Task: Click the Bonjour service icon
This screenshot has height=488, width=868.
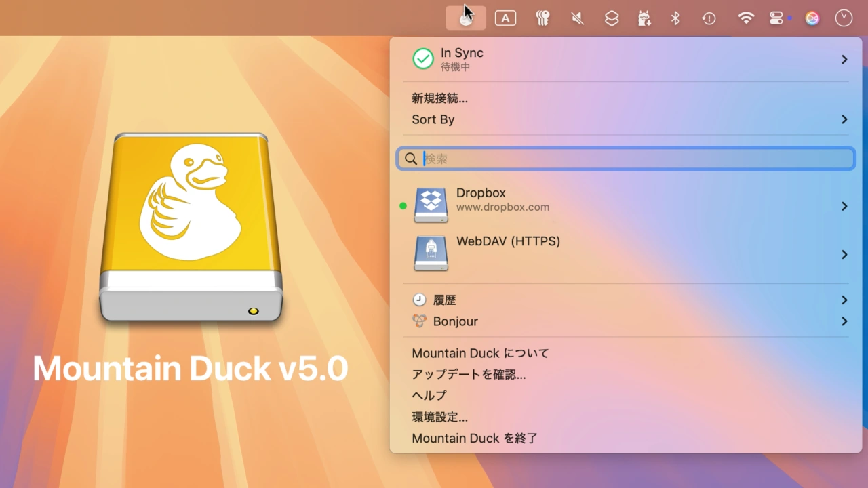Action: pos(421,321)
